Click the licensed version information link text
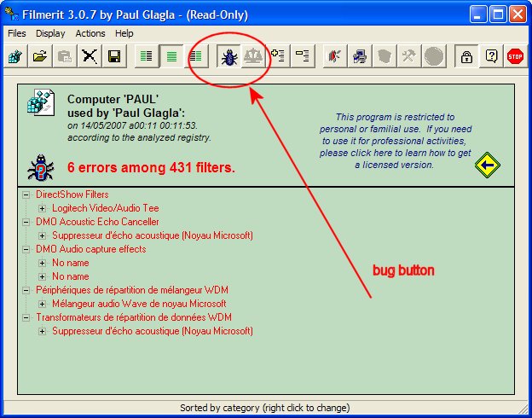This screenshot has width=532, height=418. coord(395,141)
